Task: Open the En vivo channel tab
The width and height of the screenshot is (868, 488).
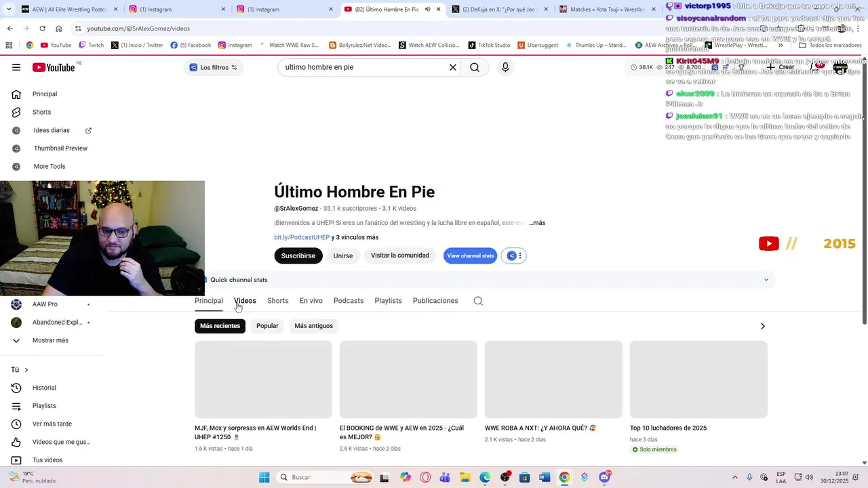Action: (x=311, y=301)
